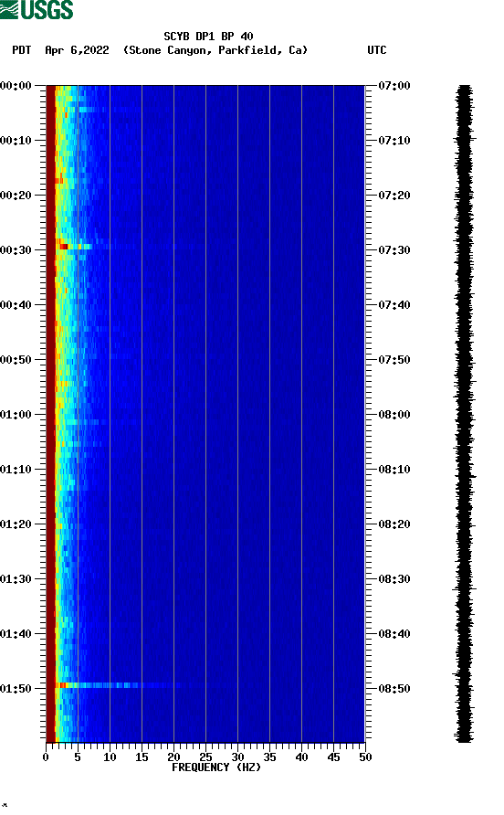Screen dimensions: 504x815
Task: Click the '08:40' UTC time label
Action: click(x=394, y=633)
